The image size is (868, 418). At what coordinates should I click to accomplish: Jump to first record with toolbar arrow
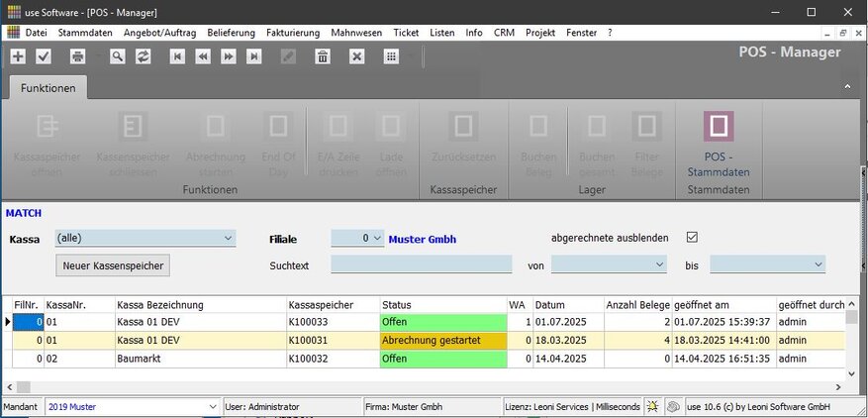[x=178, y=56]
